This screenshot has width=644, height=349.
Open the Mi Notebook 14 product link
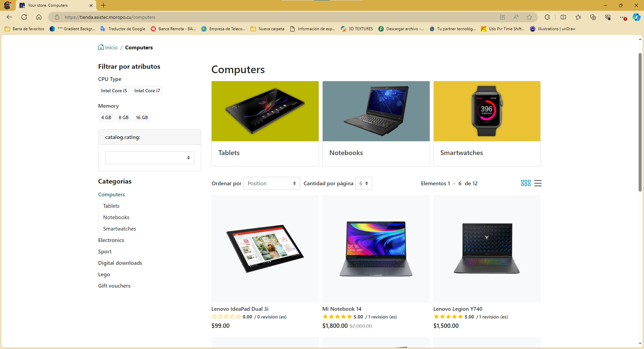pos(342,309)
